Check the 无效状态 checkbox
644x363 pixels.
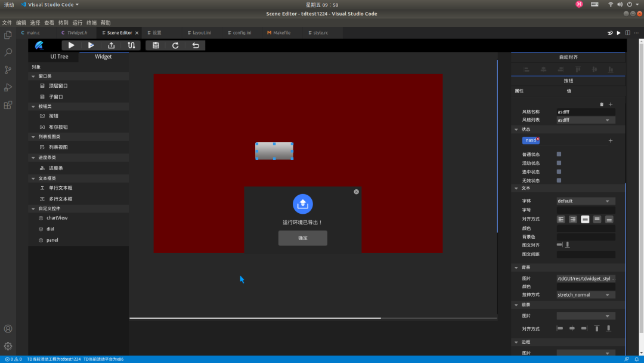click(559, 180)
